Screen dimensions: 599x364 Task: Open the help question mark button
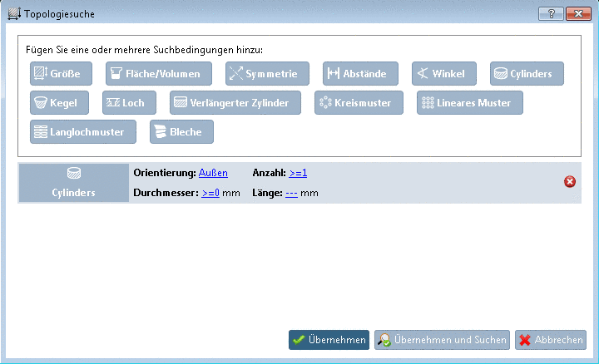[551, 14]
